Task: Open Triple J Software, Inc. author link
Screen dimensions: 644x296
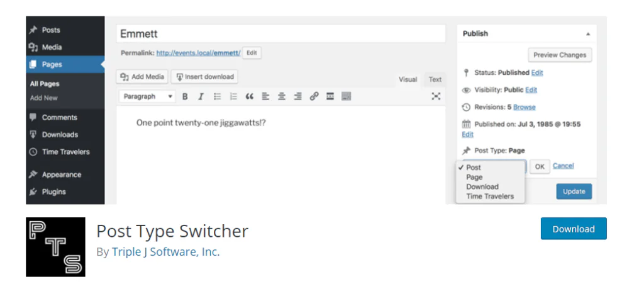Action: pos(166,252)
